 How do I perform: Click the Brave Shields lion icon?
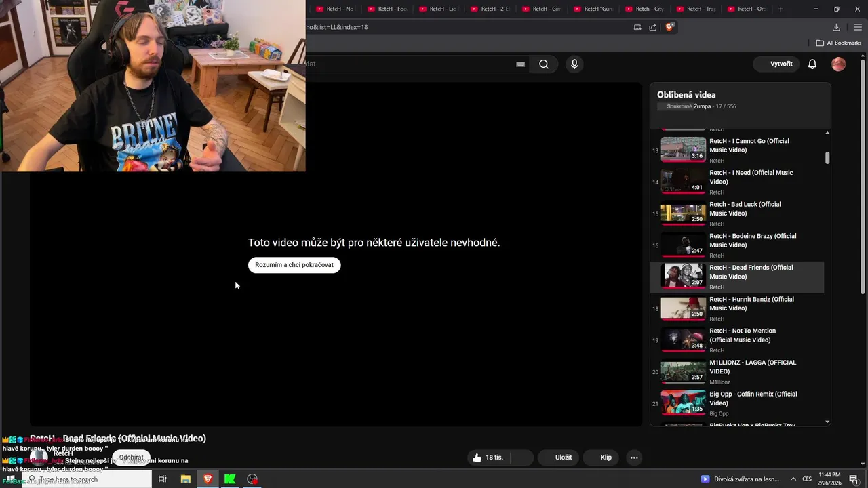point(670,27)
